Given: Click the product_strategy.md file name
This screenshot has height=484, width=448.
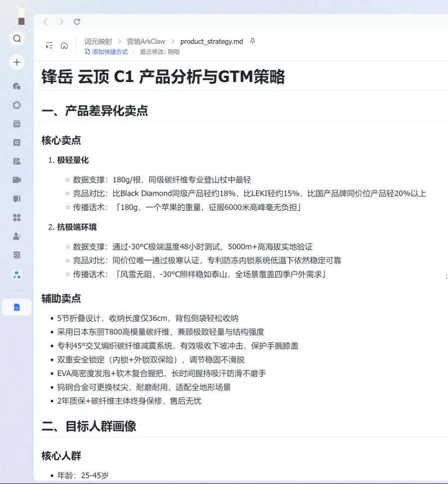Looking at the screenshot, I should pyautogui.click(x=212, y=41).
